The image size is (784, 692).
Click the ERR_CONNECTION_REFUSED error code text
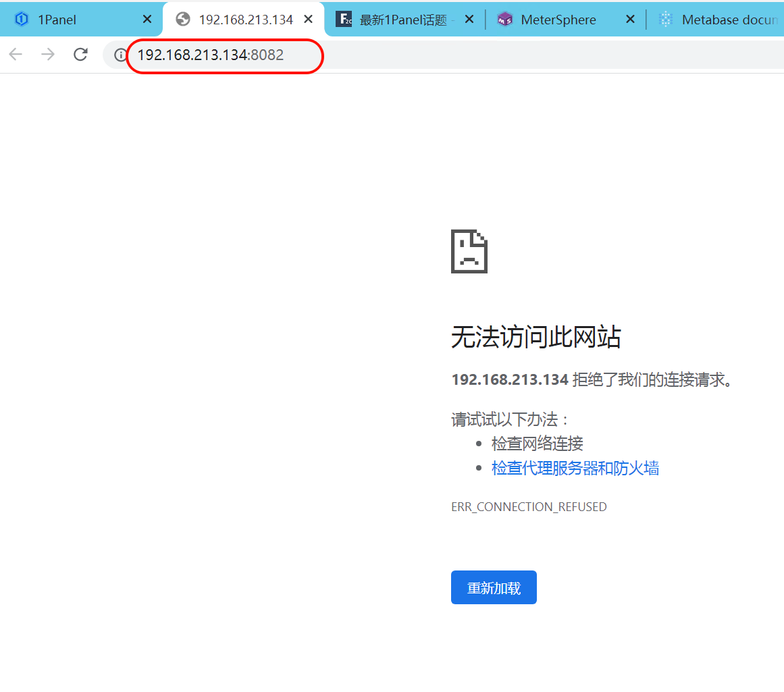point(529,506)
